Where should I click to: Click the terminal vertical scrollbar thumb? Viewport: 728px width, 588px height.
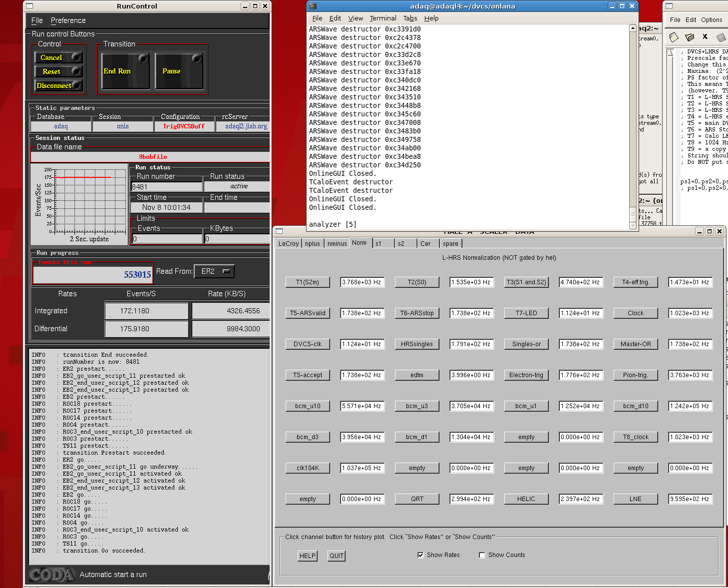click(633, 213)
